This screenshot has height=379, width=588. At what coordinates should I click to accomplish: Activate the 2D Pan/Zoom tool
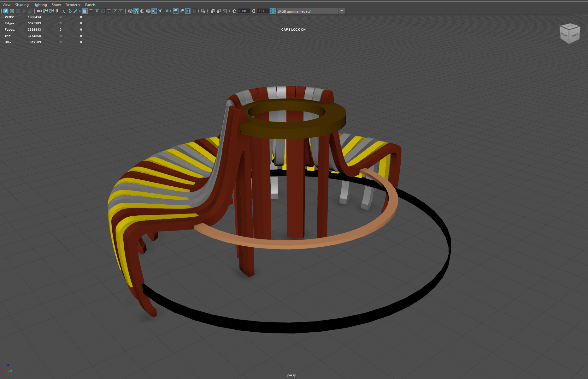pyautogui.click(x=69, y=11)
